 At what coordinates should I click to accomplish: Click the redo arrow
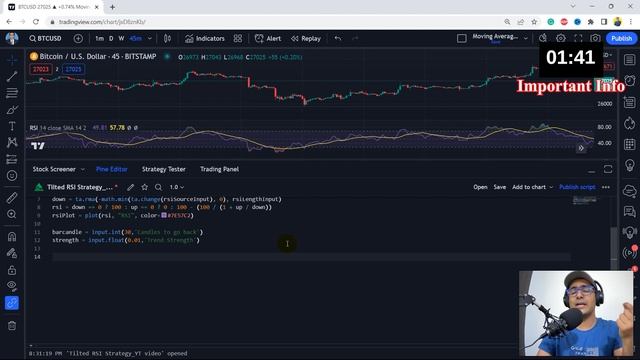tap(355, 38)
